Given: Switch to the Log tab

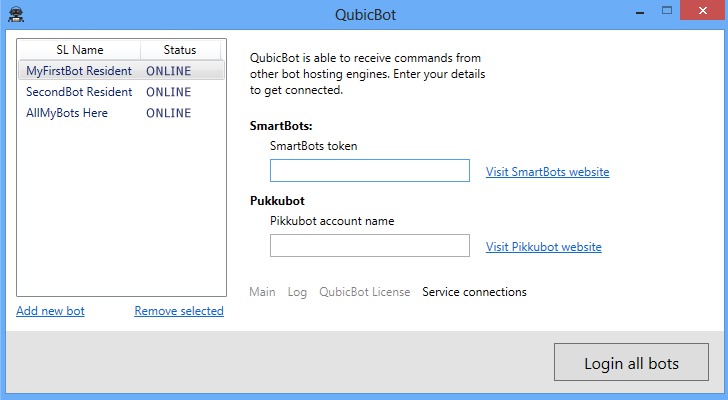Looking at the screenshot, I should pyautogui.click(x=297, y=292).
